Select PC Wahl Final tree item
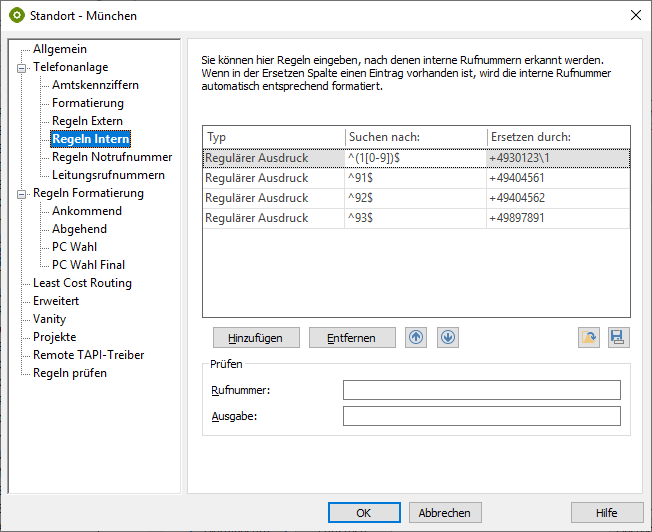 click(x=89, y=265)
